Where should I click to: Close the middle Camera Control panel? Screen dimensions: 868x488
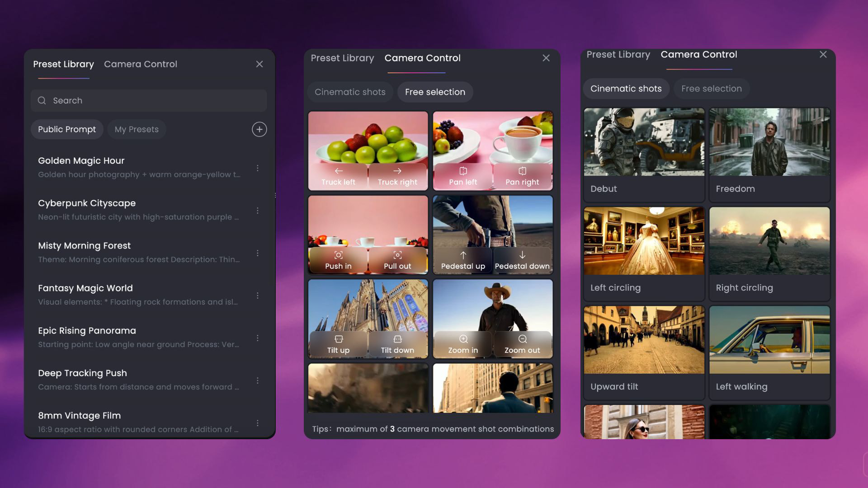point(546,58)
